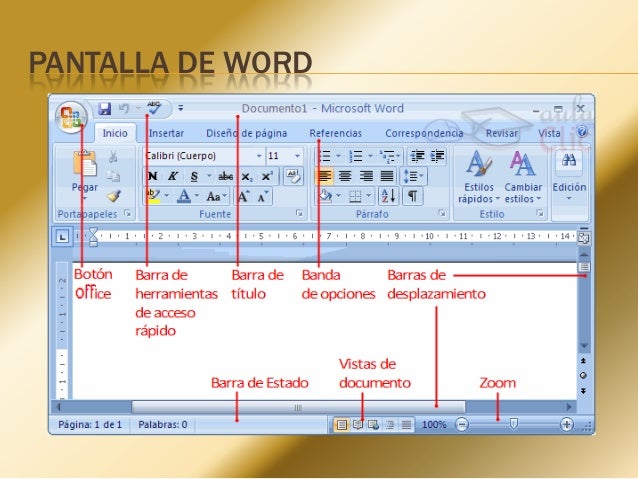
Task: Grow the font size
Action: (243, 197)
